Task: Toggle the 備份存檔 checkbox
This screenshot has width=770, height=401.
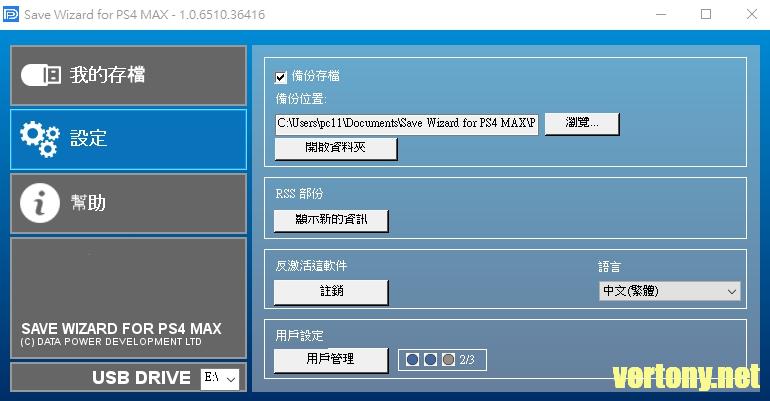Action: [281, 76]
